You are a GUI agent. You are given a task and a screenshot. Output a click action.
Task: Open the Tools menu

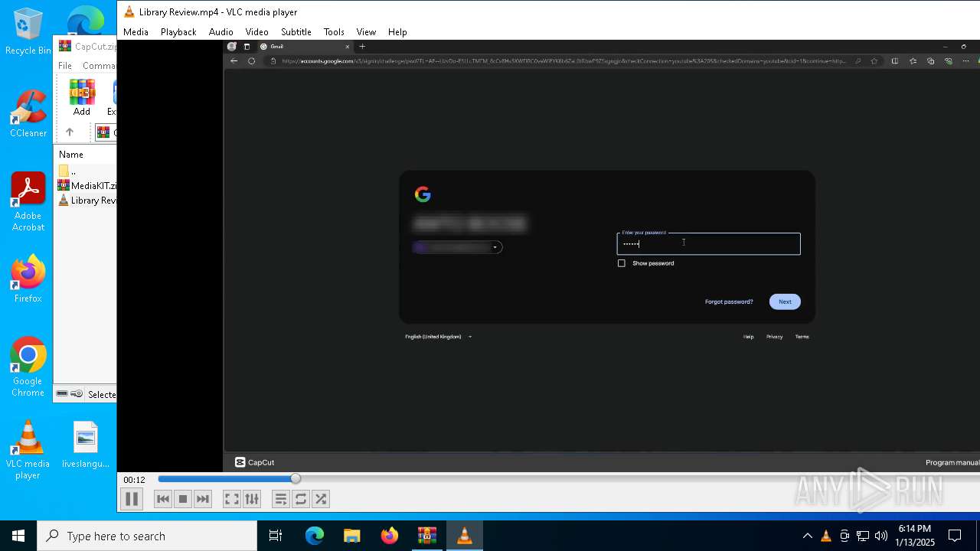334,32
